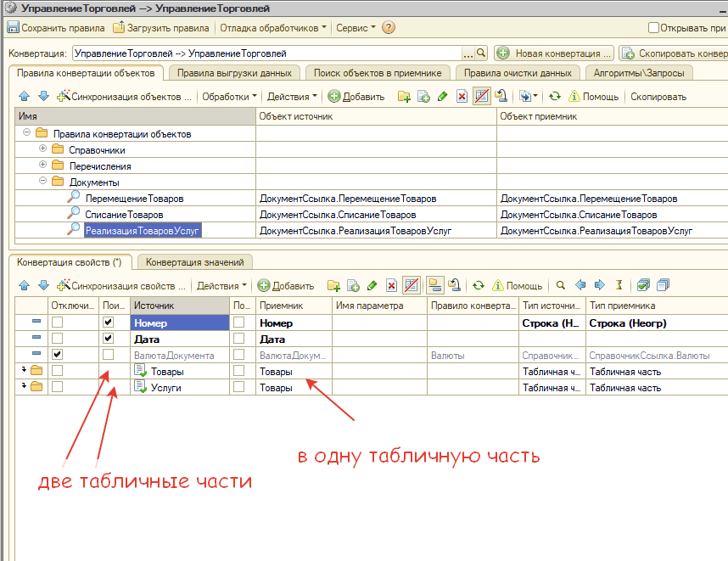
Task: Uncheck Отключить checkbox in ВалютаДокумента row
Action: [x=57, y=355]
